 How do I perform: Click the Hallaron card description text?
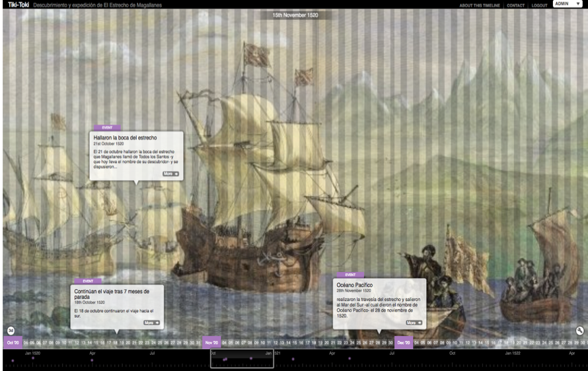pos(135,159)
